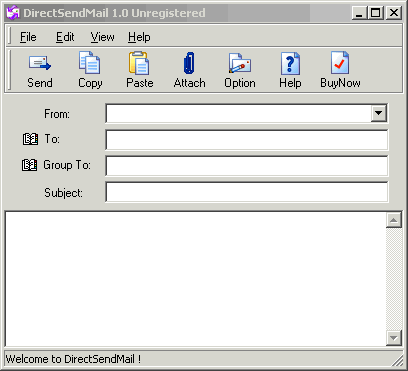Open the View menu
Image resolution: width=408 pixels, height=371 pixels.
[x=102, y=37]
